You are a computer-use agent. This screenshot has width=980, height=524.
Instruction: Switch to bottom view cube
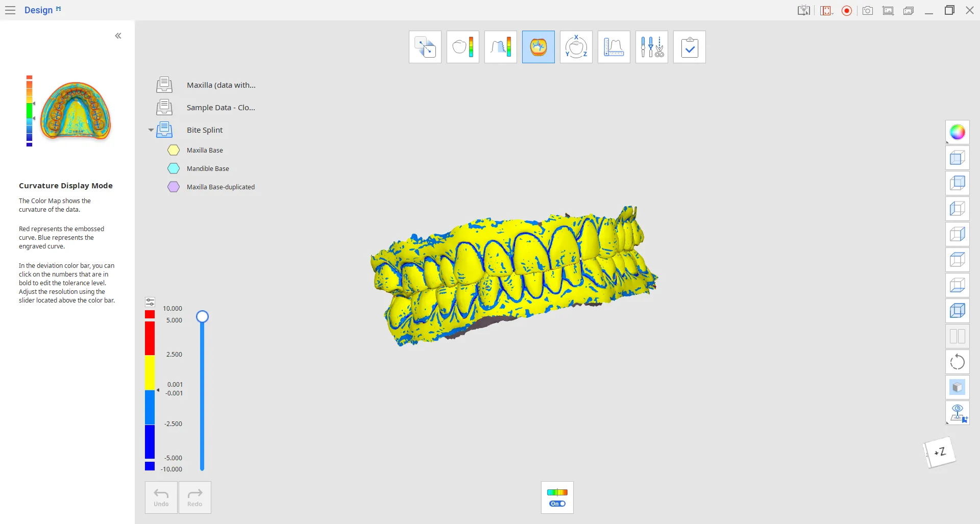(958, 285)
